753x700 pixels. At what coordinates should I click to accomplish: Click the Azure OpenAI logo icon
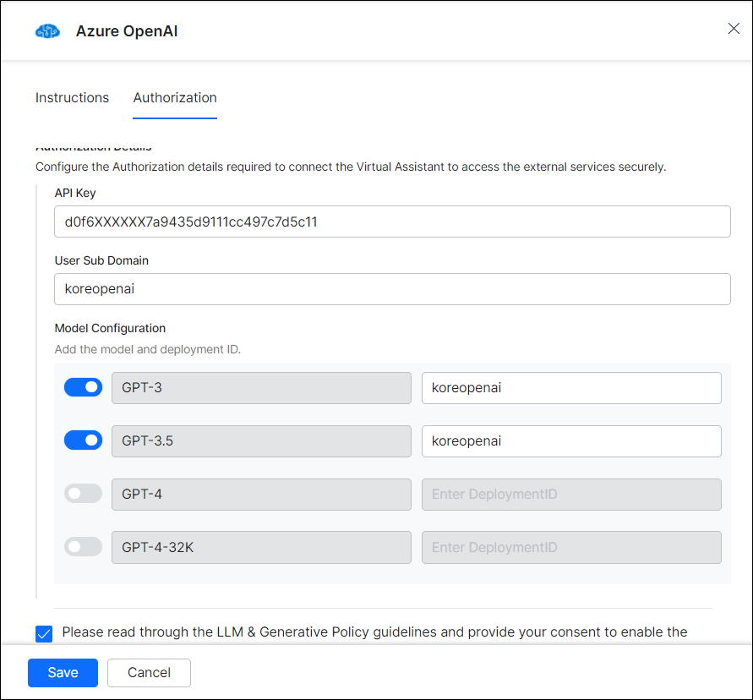click(47, 30)
